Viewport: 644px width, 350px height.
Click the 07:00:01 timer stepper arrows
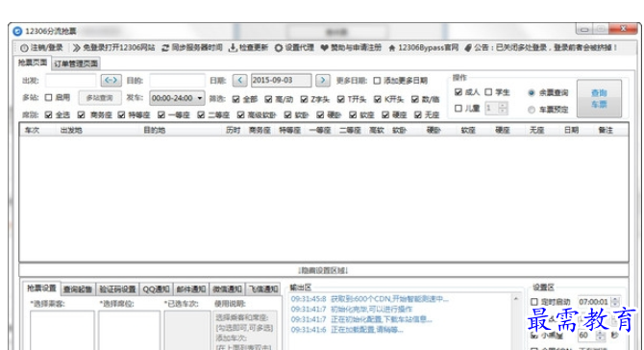tap(615, 302)
